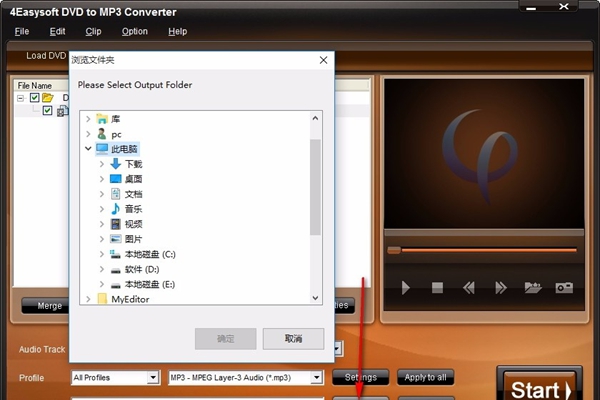Select the pc user icon
The width and height of the screenshot is (600, 400).
click(102, 134)
